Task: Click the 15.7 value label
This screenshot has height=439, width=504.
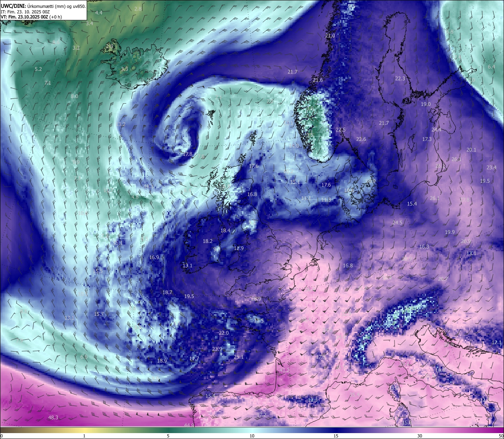Action: pos(99,314)
